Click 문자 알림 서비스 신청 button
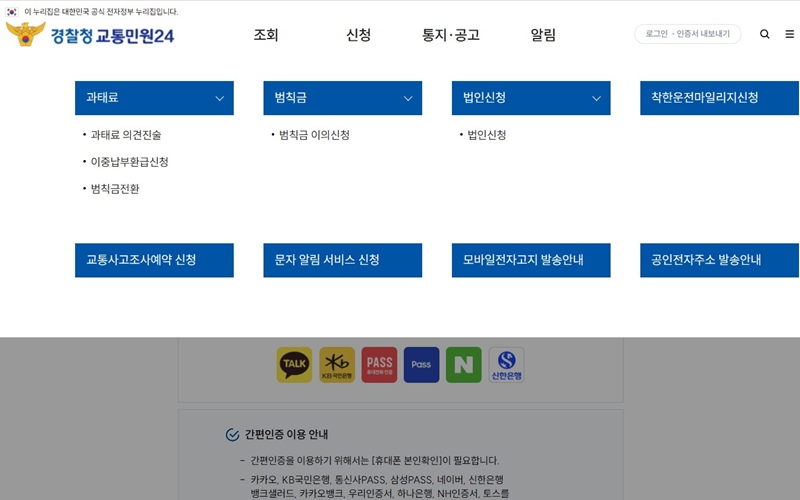The height and width of the screenshot is (500, 800). [x=342, y=260]
